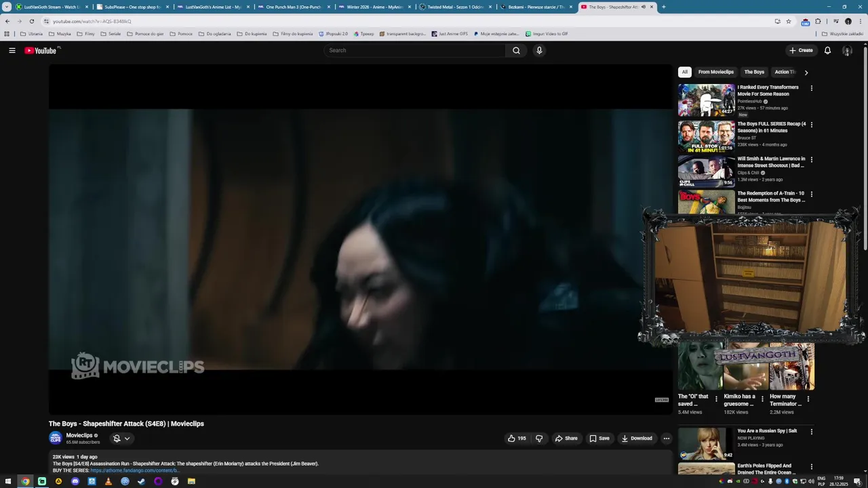868x488 pixels.
Task: Open the bookmarks apps grid icon
Action: pos(7,34)
